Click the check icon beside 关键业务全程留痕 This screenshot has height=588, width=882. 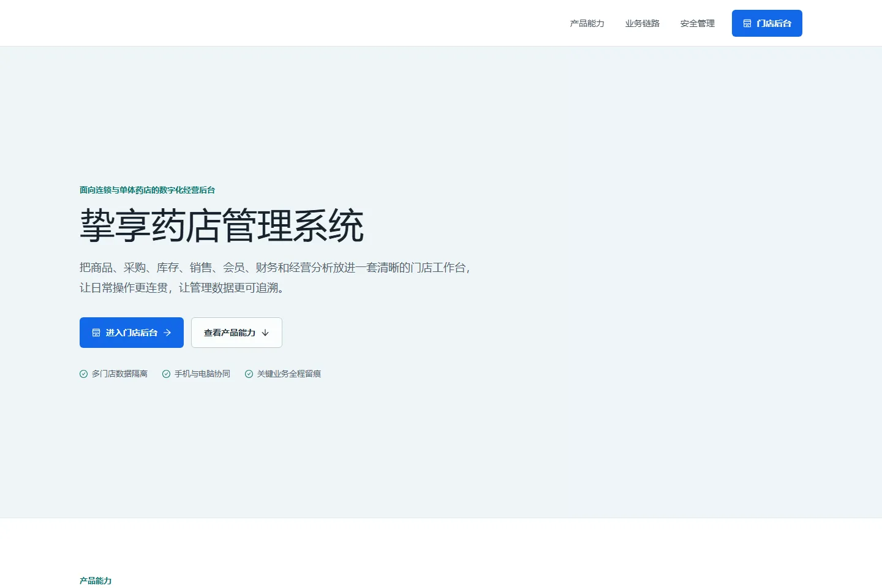249,374
